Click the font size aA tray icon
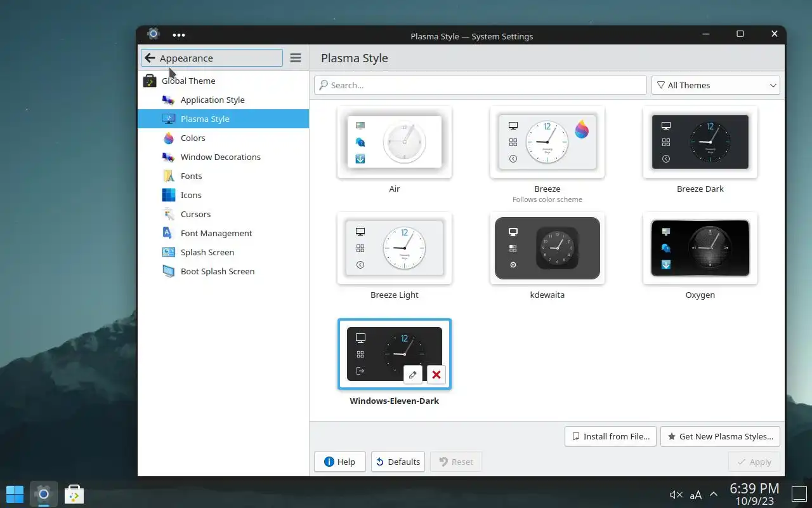This screenshot has width=812, height=508. click(x=696, y=495)
